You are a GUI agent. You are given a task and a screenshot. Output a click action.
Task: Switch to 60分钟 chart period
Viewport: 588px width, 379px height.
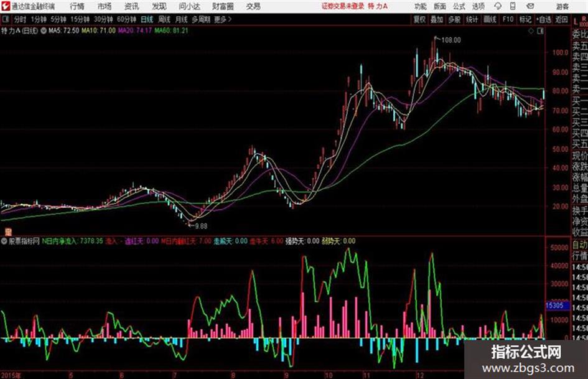click(126, 19)
